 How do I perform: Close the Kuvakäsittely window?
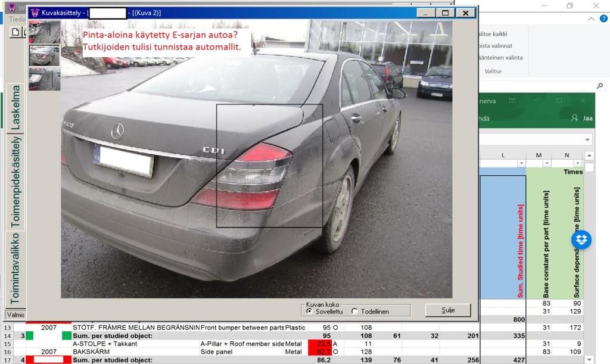465,13
